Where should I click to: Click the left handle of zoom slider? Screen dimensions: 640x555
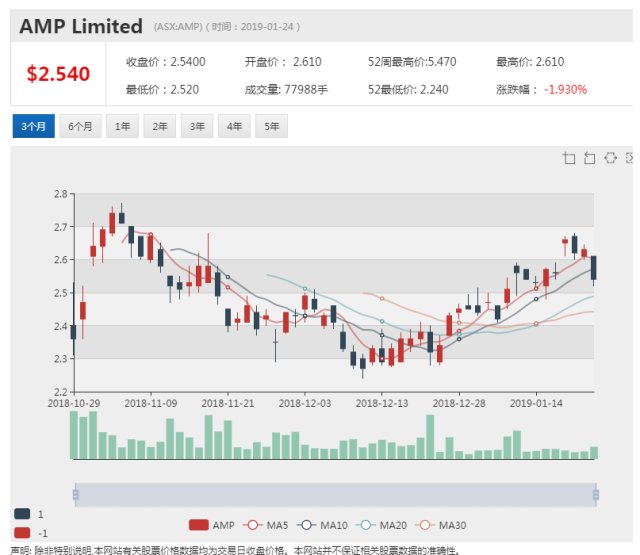(x=75, y=494)
